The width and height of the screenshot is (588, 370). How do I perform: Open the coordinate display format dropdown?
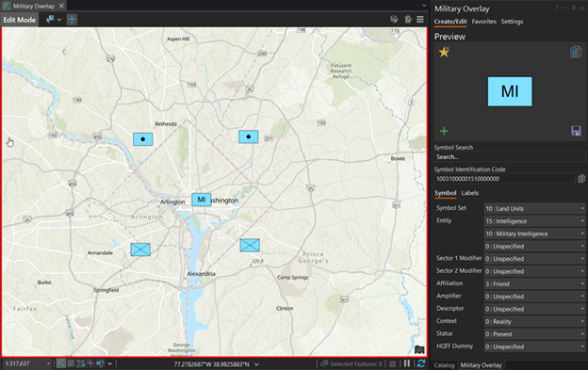(256, 364)
